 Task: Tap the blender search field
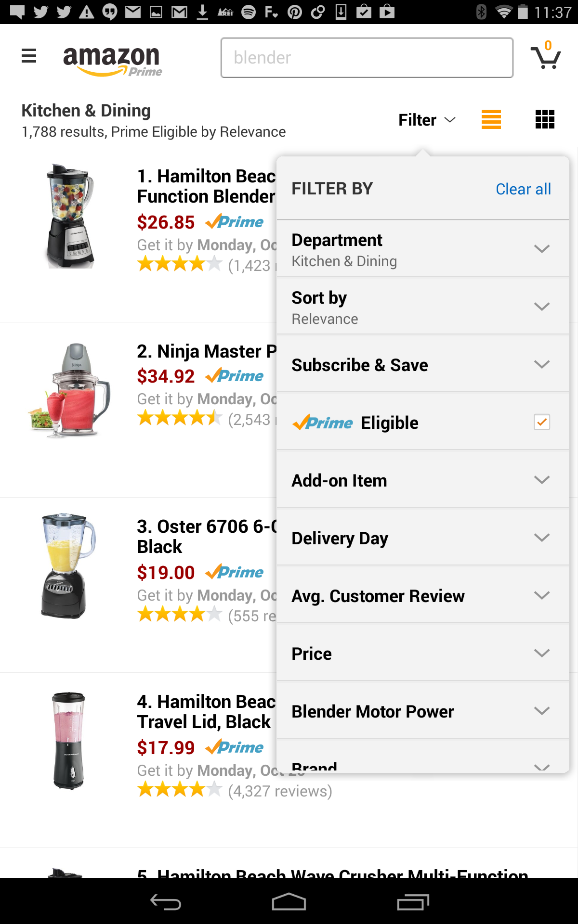(367, 58)
